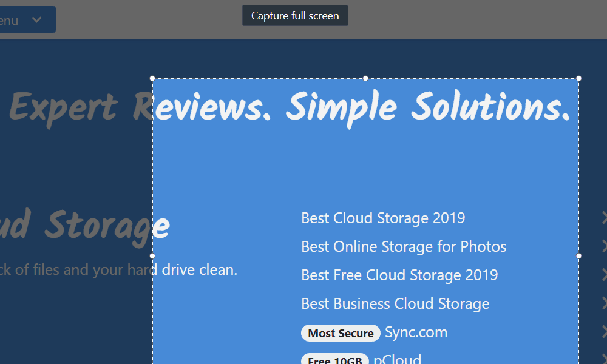Click the Most Secure badge
Viewport: 607px width, 364px height.
(x=341, y=333)
